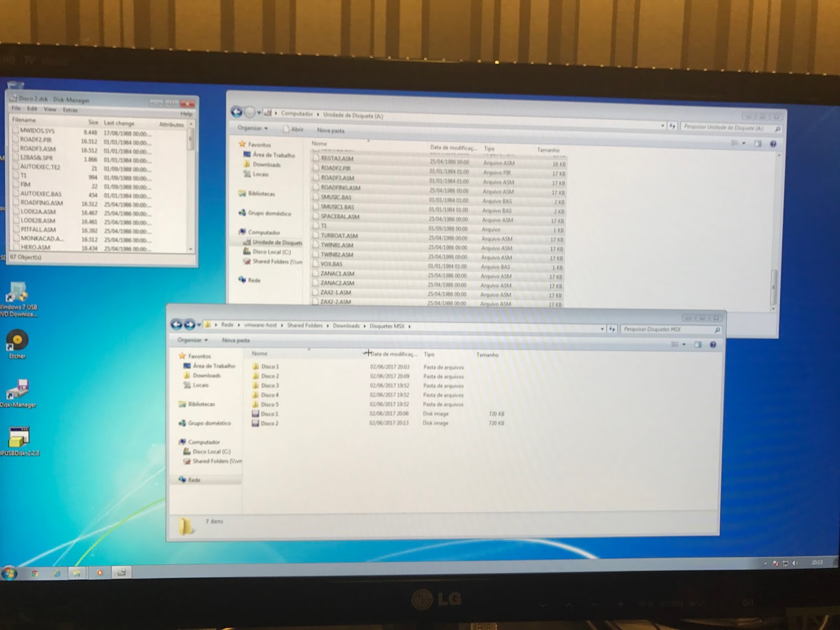Select AUTOEXEC.BAS in Disk-Manager list
The height and width of the screenshot is (630, 840).
(40, 194)
